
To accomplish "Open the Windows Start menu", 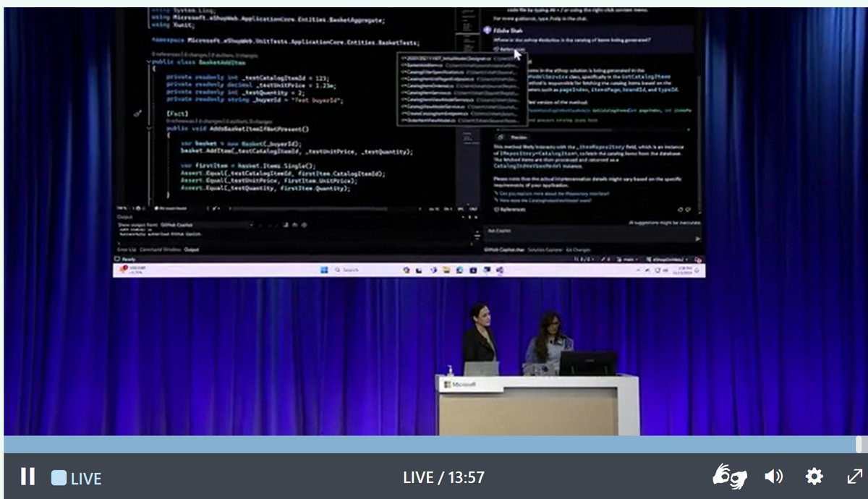I will (x=324, y=269).
